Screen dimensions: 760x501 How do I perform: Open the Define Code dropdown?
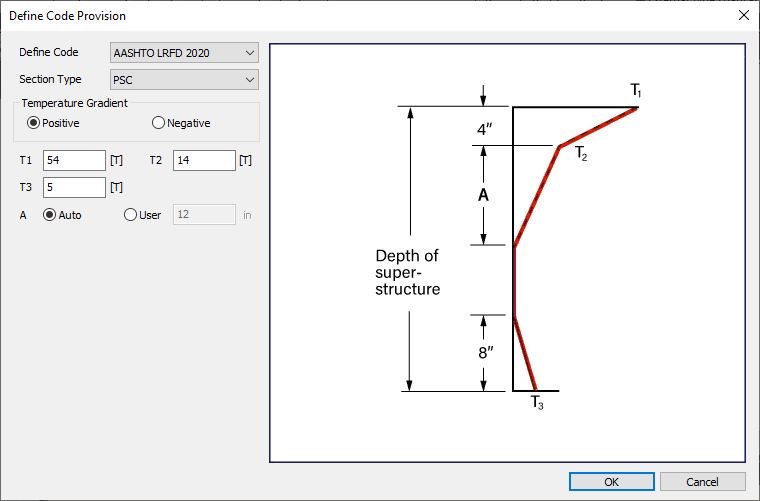pyautogui.click(x=184, y=53)
